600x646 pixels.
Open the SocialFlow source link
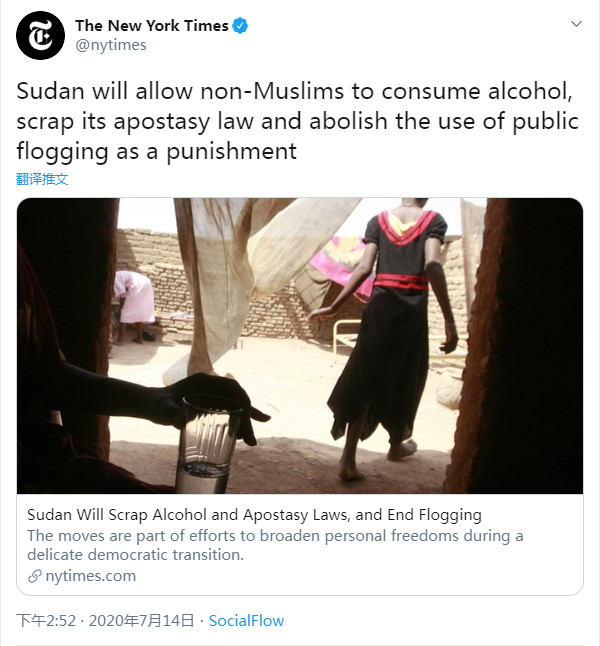[246, 621]
